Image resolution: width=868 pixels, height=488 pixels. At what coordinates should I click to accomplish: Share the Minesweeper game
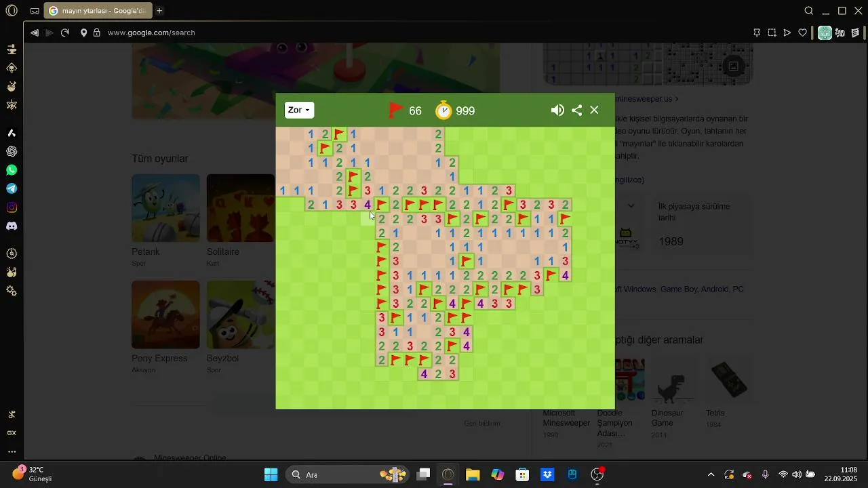[577, 110]
